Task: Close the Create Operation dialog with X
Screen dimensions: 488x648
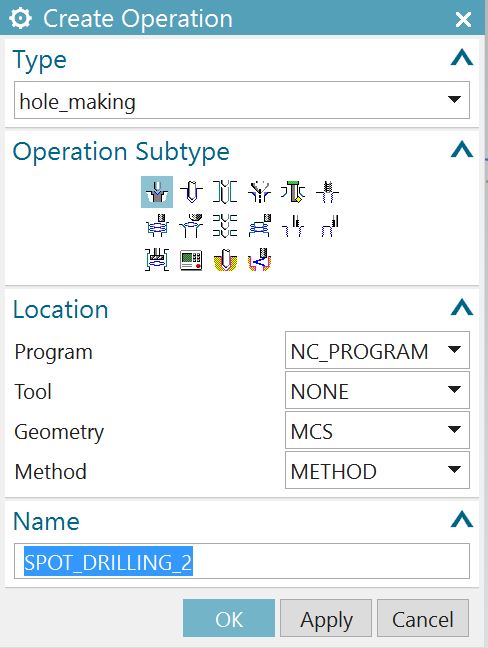Action: (x=463, y=19)
